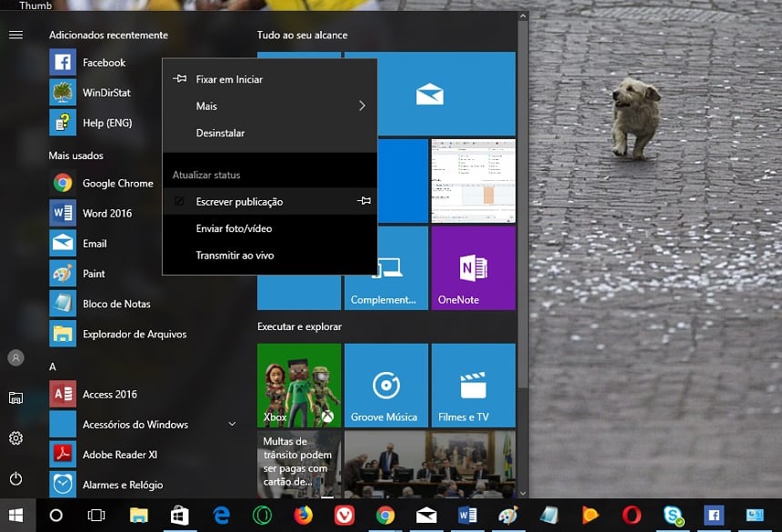Open Chrome icon on the taskbar
The height and width of the screenshot is (532, 782).
click(x=385, y=515)
